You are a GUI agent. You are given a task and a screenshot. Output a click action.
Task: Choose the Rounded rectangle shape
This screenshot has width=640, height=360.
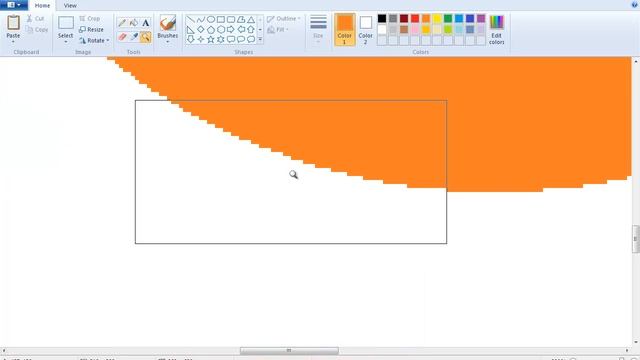click(231, 19)
